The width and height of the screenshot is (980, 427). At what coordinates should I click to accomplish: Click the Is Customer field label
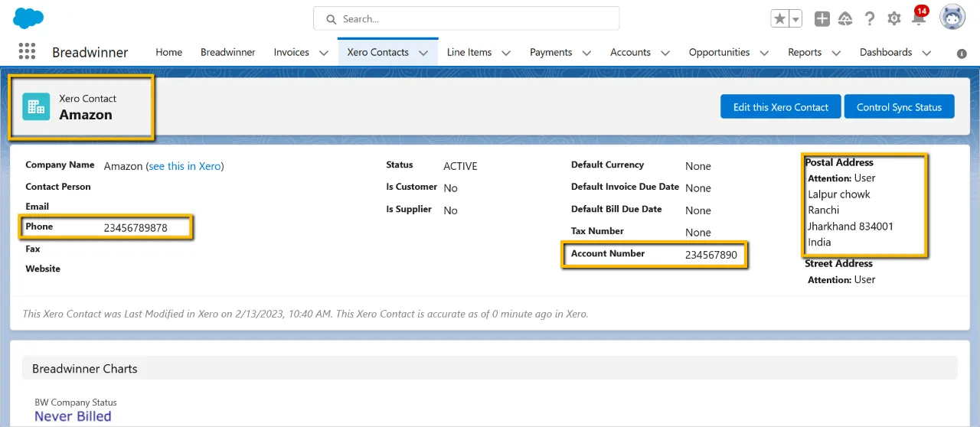point(411,187)
